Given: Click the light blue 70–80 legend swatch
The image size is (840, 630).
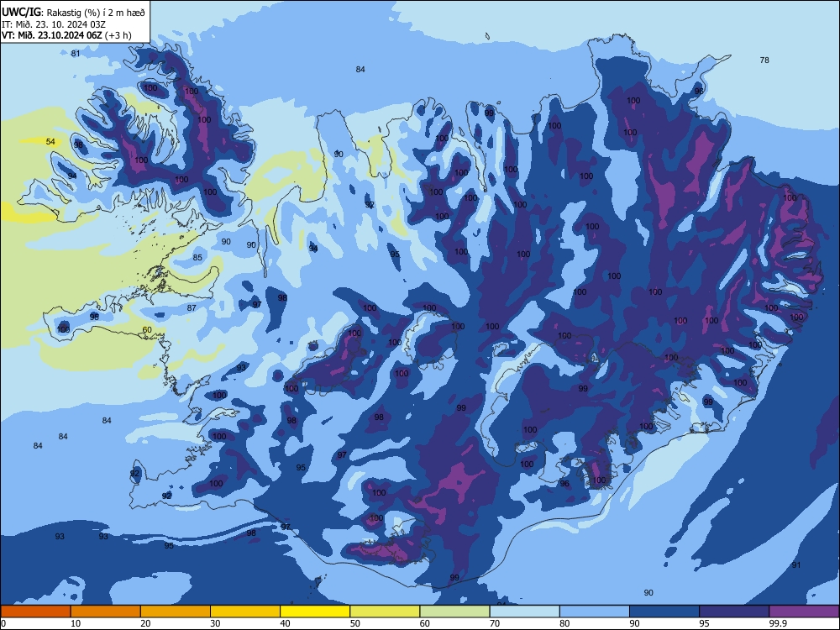Looking at the screenshot, I should coord(524,612).
